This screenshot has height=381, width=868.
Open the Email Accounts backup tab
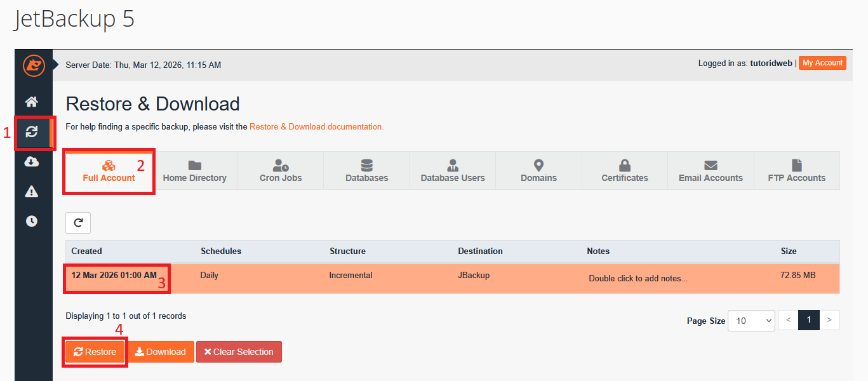point(711,170)
